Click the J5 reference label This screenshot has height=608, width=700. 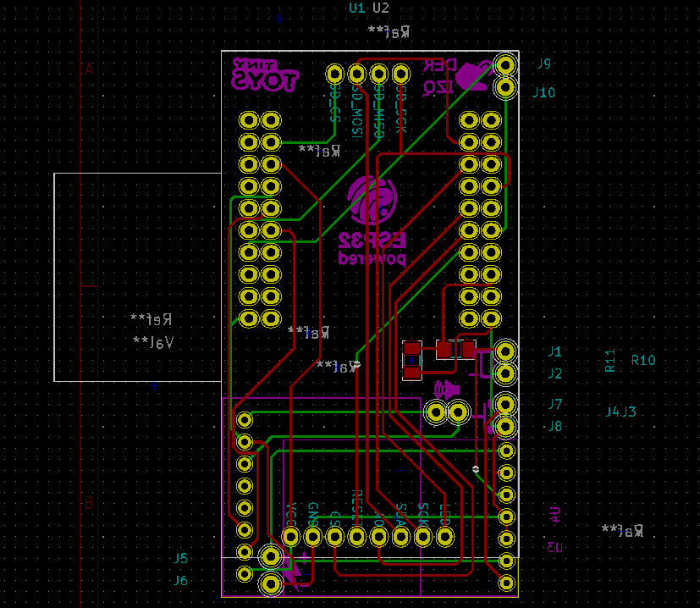pos(180,558)
